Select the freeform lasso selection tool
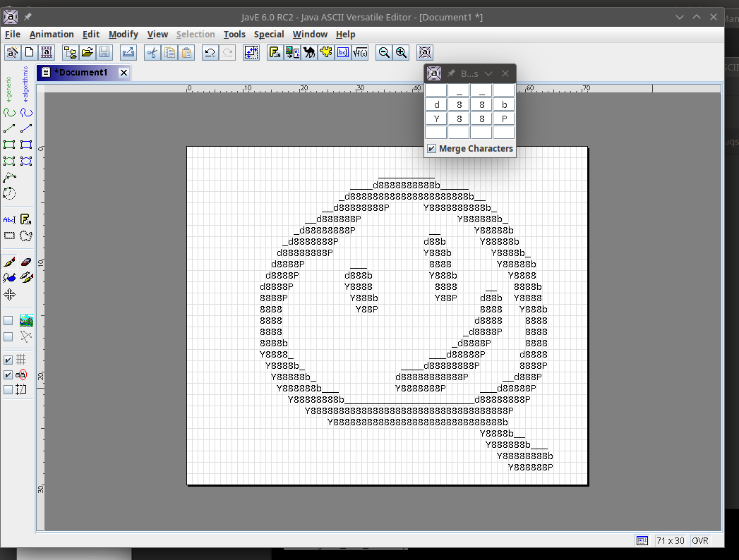 coord(26,236)
